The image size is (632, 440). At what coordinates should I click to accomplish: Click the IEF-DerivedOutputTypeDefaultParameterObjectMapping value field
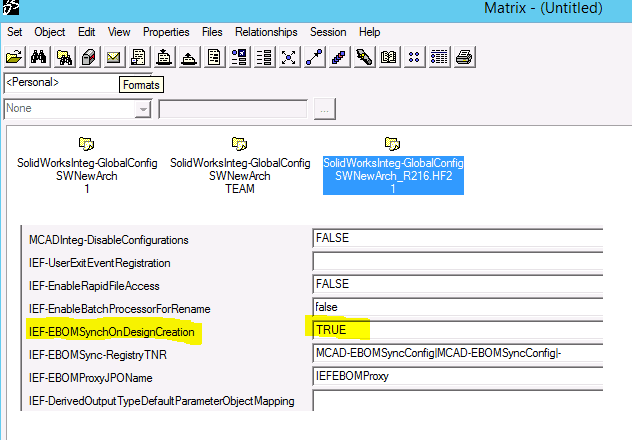(x=457, y=401)
